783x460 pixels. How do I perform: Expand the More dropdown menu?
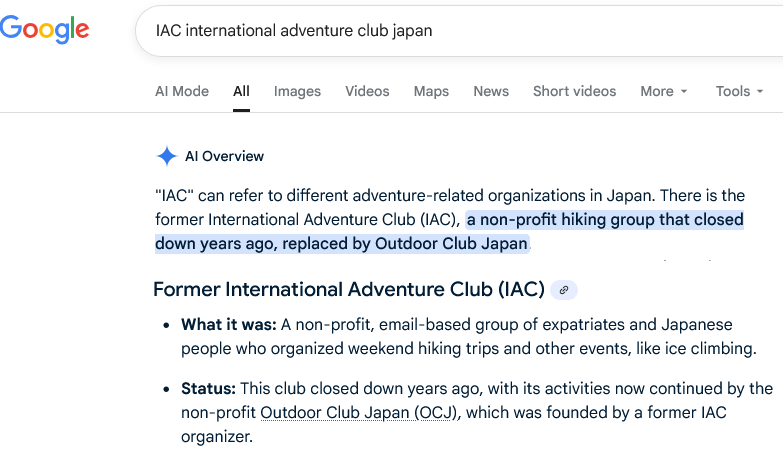pos(664,91)
